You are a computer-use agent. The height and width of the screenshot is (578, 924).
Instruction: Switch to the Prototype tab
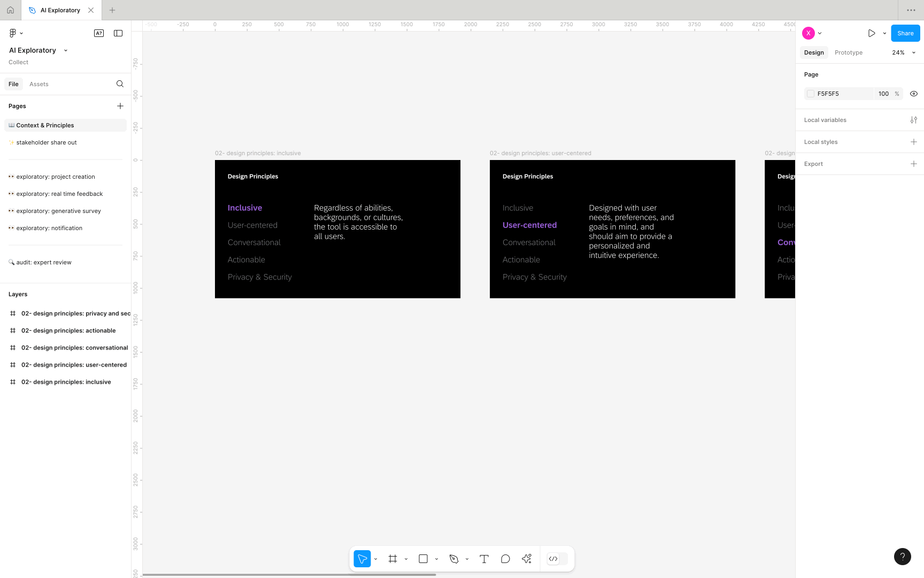[x=849, y=52]
